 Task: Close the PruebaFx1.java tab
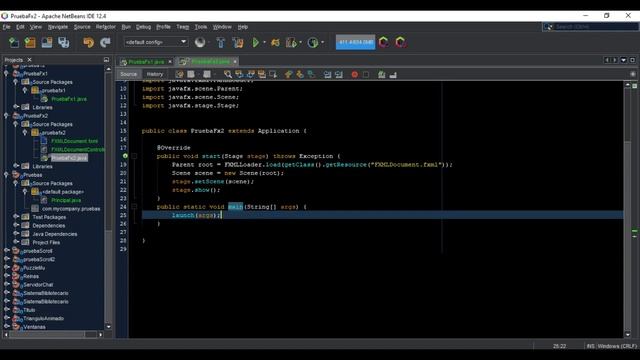click(170, 62)
